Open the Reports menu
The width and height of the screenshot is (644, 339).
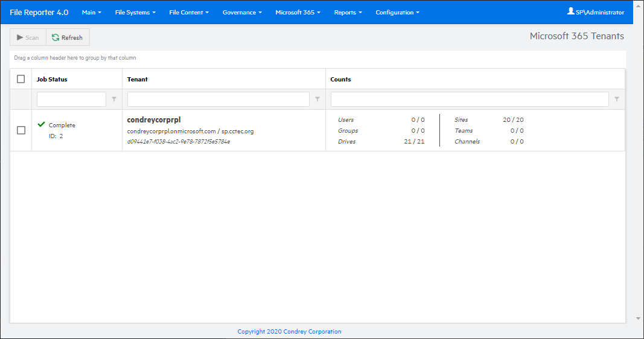pyautogui.click(x=348, y=12)
